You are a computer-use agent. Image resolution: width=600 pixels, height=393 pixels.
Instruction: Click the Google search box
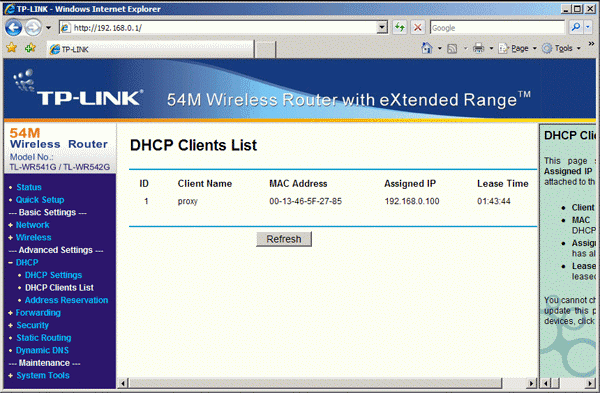[x=497, y=28]
